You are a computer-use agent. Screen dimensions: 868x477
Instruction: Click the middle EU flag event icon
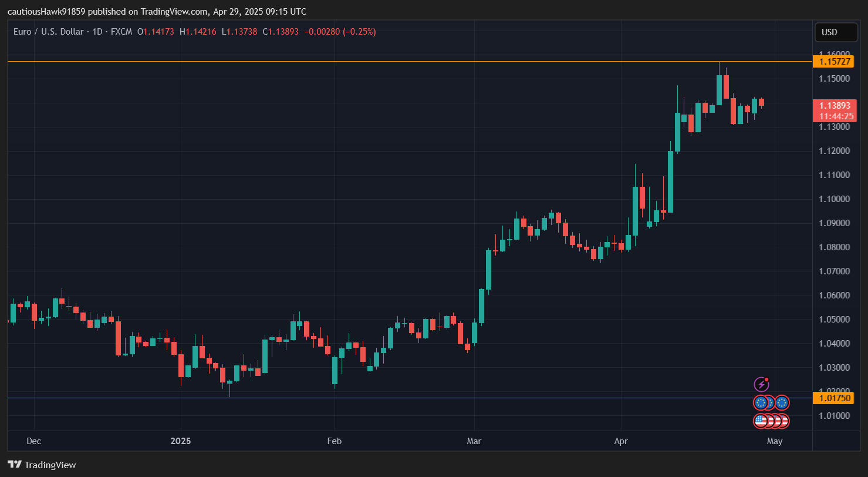click(x=771, y=403)
